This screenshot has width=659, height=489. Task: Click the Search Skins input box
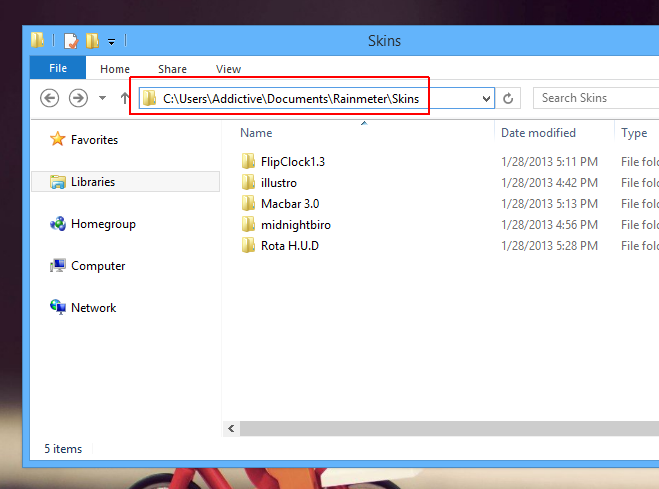point(595,98)
